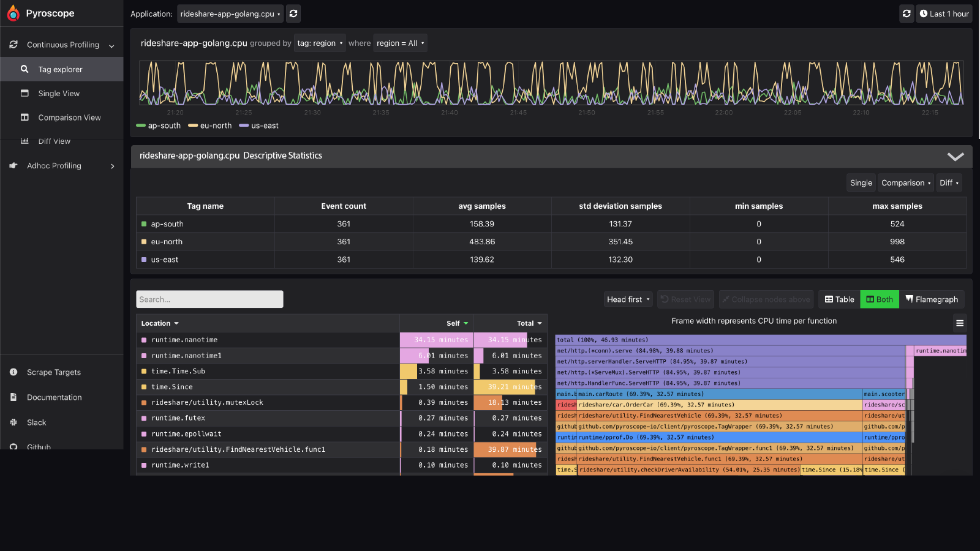Click the flamegraph search field

[x=209, y=299]
